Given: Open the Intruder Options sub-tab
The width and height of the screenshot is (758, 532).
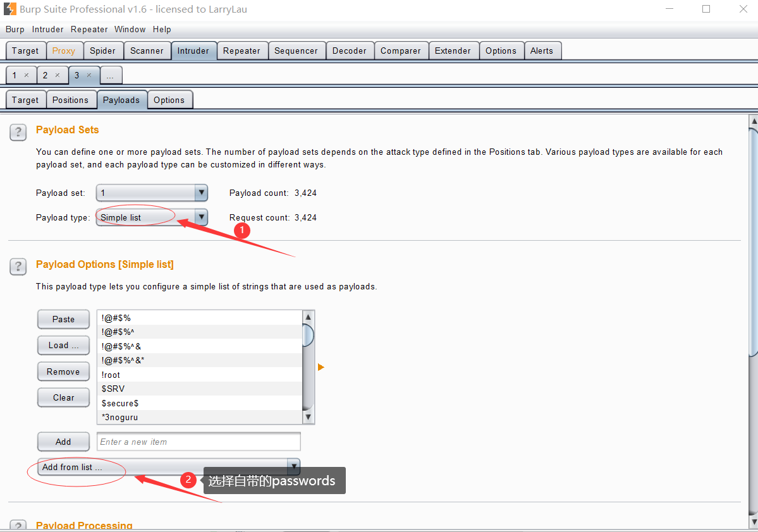Looking at the screenshot, I should click(169, 100).
